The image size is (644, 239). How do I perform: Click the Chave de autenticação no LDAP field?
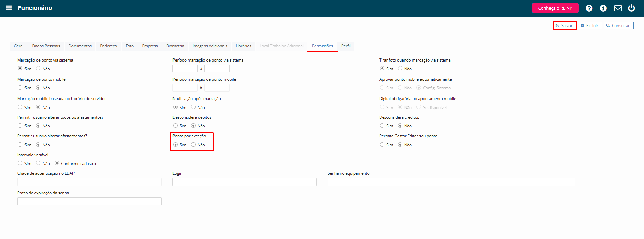tap(89, 182)
